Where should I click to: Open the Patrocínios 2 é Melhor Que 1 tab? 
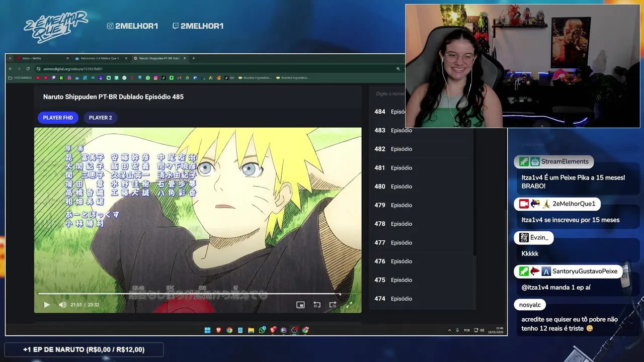coord(101,58)
